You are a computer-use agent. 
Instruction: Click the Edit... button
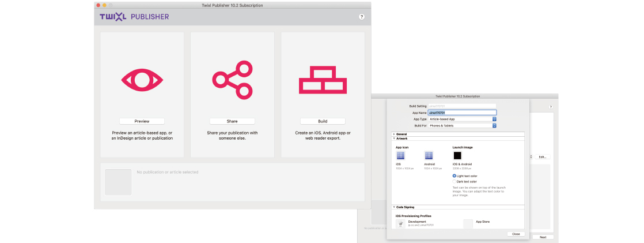click(542, 157)
